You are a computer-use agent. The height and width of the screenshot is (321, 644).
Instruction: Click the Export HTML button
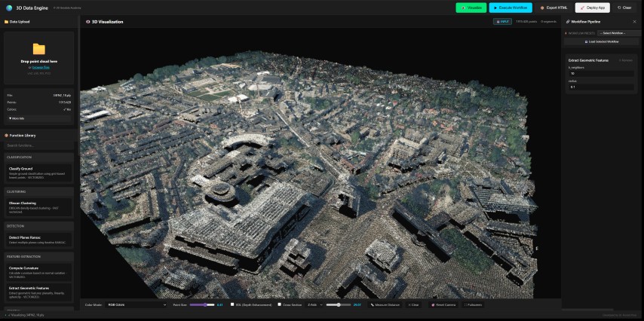click(554, 8)
